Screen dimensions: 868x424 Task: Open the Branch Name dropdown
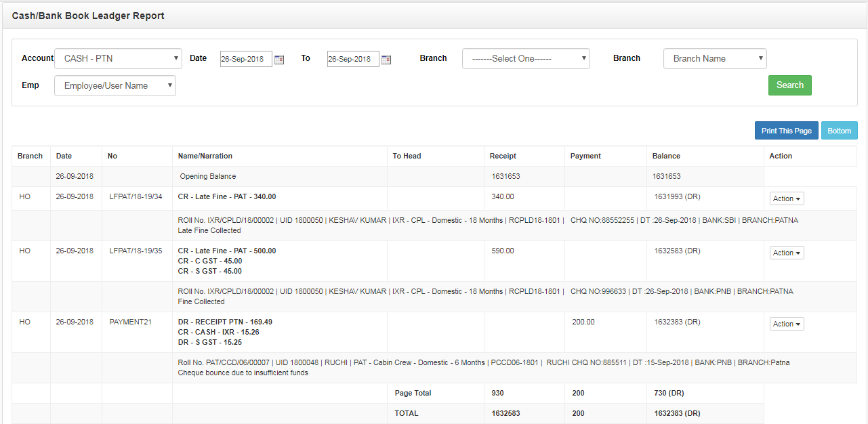click(715, 58)
